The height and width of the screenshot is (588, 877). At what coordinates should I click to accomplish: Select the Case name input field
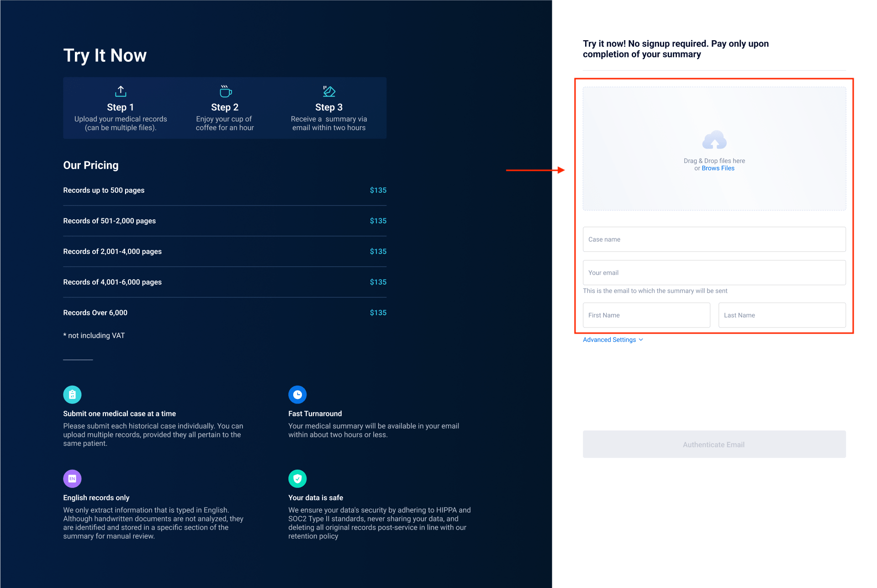click(x=713, y=239)
